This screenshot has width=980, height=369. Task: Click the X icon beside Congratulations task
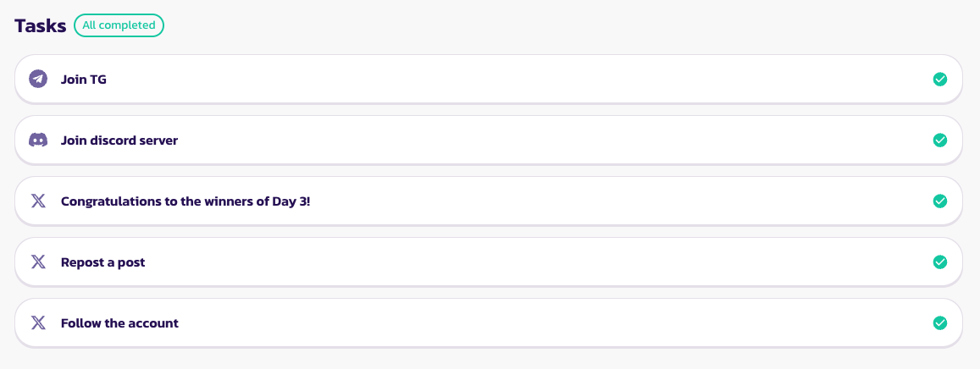[x=37, y=201]
